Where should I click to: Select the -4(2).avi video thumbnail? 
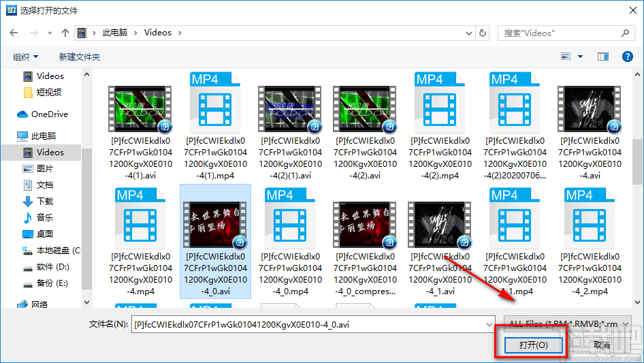[x=365, y=109]
